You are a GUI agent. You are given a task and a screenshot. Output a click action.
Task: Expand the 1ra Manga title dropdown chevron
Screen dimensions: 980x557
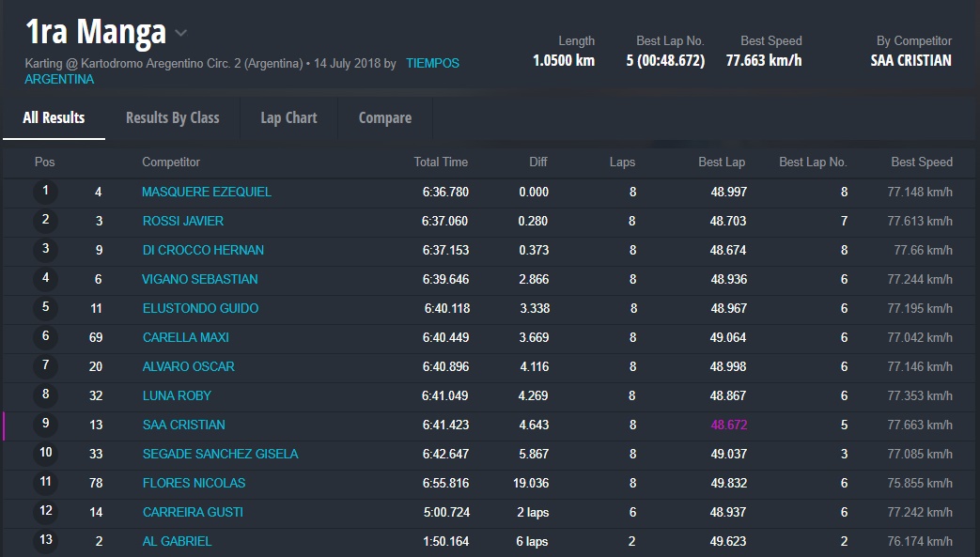point(181,33)
